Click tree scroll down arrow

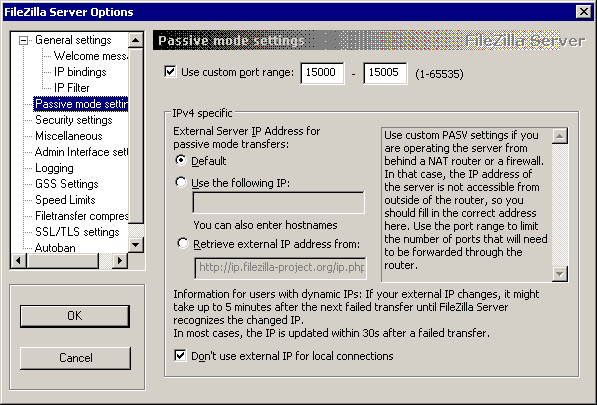(136, 244)
